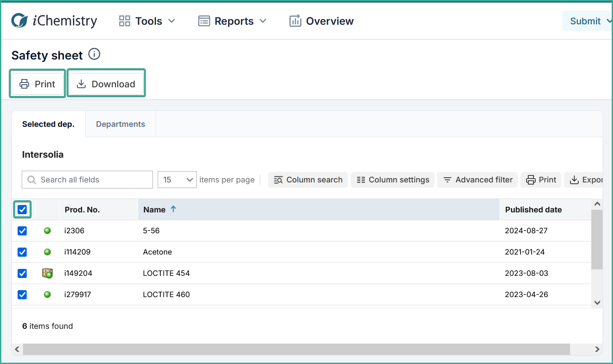Uncheck the Acetone row checkbox
This screenshot has width=613, height=364.
pos(22,252)
